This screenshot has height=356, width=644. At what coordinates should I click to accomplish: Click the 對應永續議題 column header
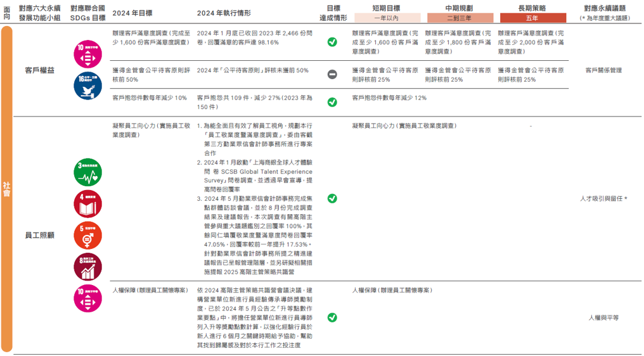pyautogui.click(x=605, y=8)
